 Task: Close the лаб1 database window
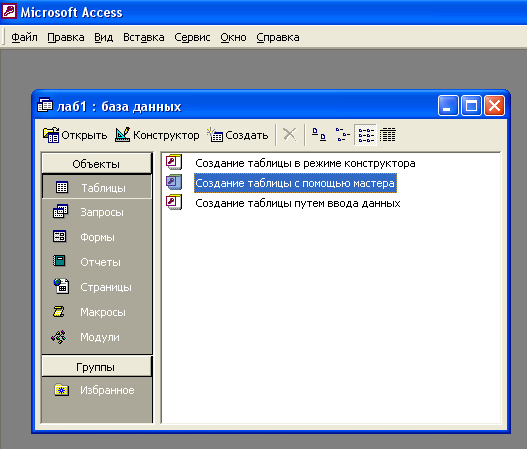click(x=494, y=106)
